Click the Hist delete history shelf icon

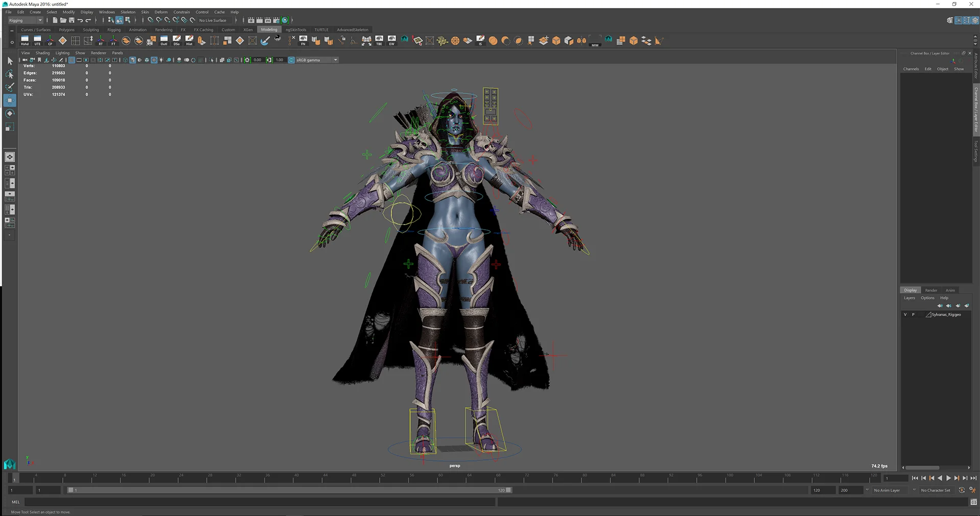(x=189, y=41)
